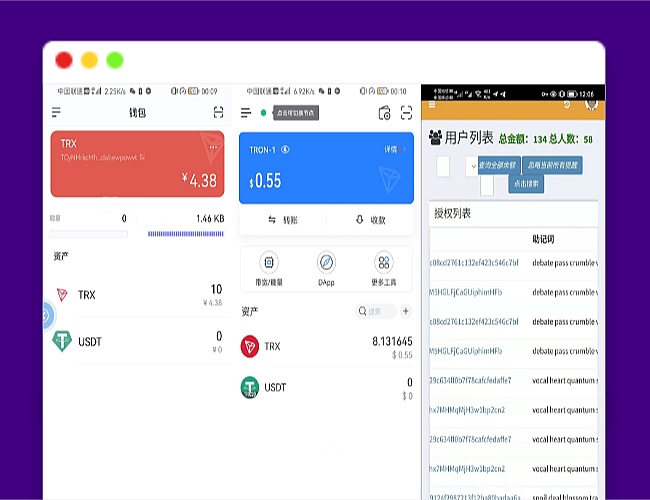The image size is (650, 500).
Task: Open hamburger menu in TRON wallet screen
Action: 247,113
